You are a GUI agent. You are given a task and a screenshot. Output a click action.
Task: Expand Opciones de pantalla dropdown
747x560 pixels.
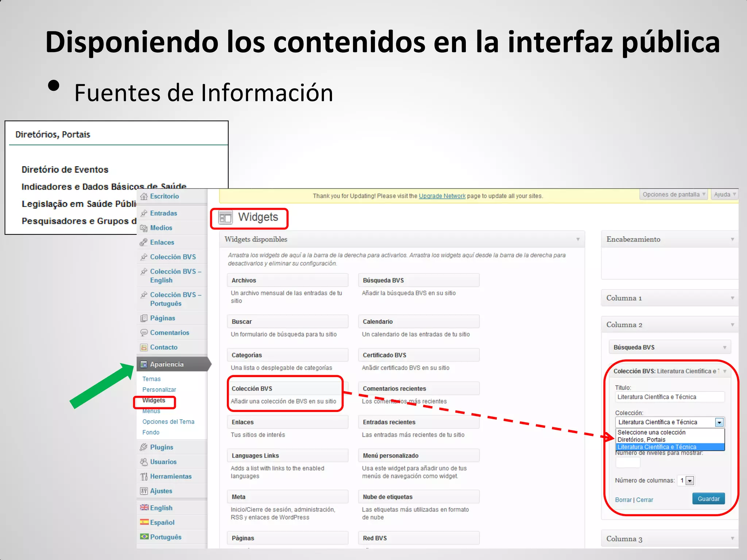674,194
